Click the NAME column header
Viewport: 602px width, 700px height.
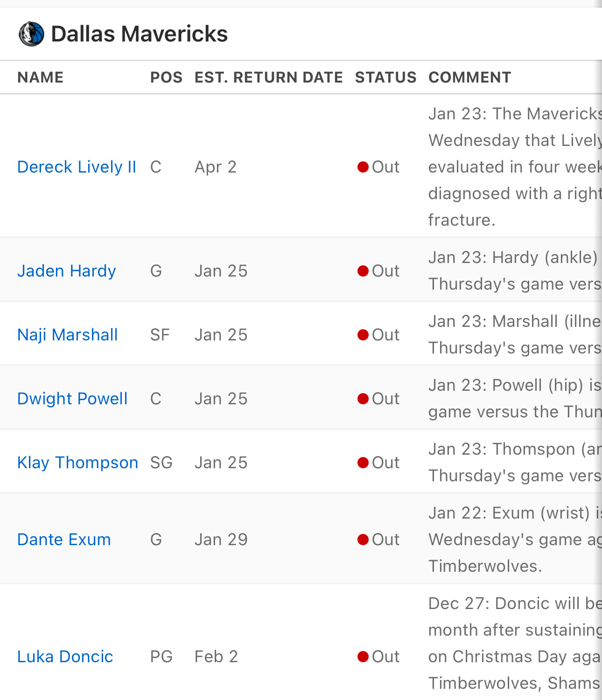(x=41, y=77)
